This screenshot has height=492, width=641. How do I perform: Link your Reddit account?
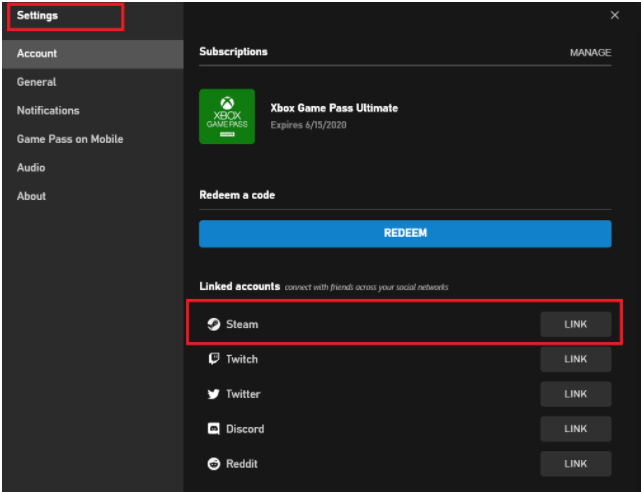click(576, 464)
